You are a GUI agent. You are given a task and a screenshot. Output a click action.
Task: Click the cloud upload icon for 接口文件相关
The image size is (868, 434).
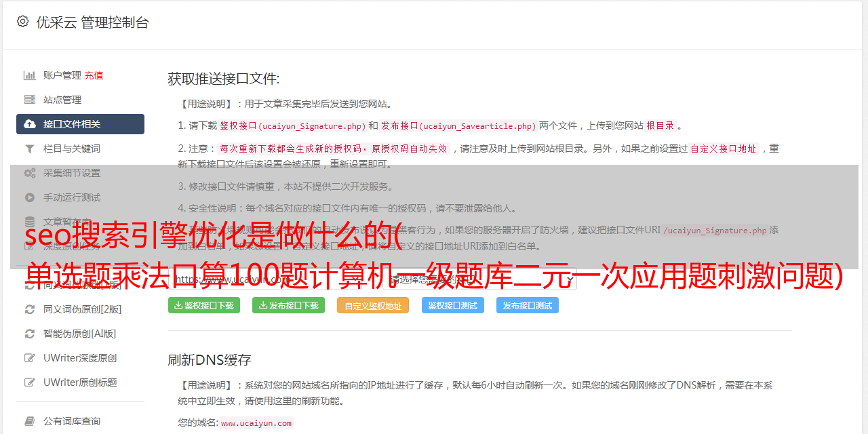(30, 124)
